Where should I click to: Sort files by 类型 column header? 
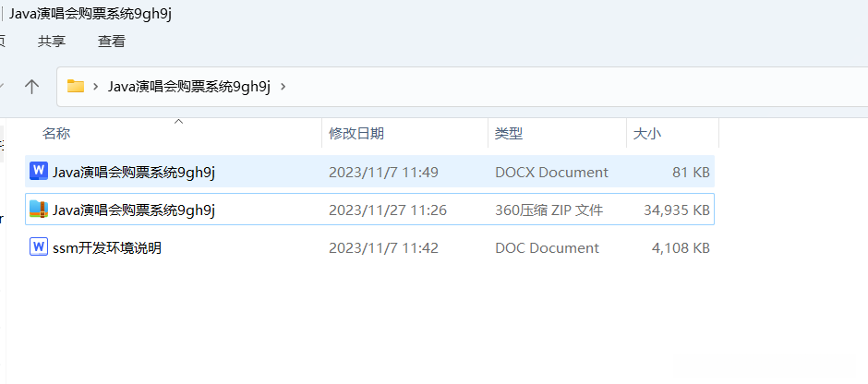click(x=509, y=134)
